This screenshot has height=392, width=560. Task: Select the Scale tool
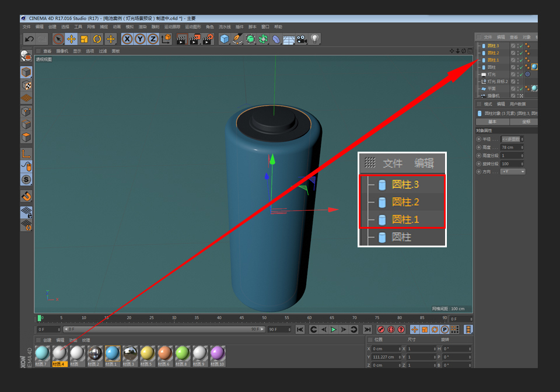84,39
